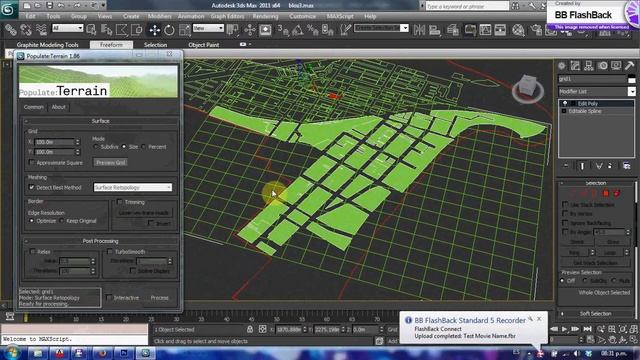Click the Mirror tool icon
Viewport: 640px width, 360px height.
[419, 30]
